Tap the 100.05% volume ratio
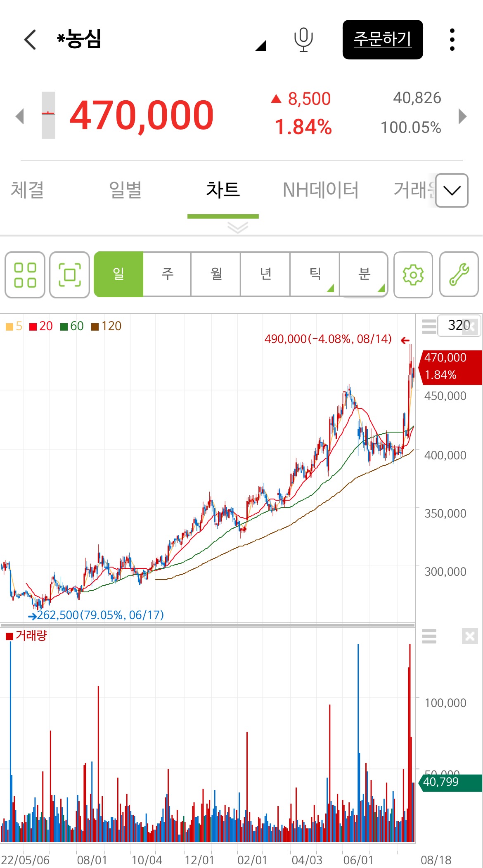The width and height of the screenshot is (483, 868). (411, 128)
